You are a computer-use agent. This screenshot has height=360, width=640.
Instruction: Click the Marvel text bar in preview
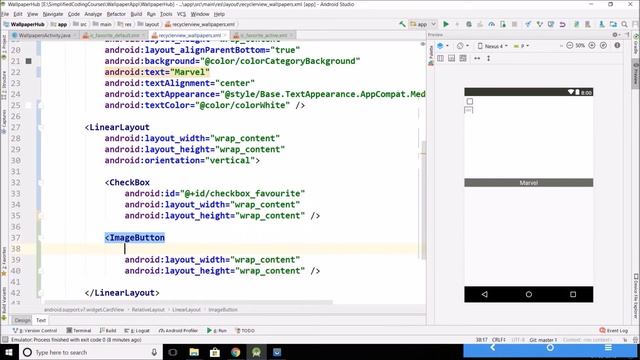pyautogui.click(x=529, y=182)
